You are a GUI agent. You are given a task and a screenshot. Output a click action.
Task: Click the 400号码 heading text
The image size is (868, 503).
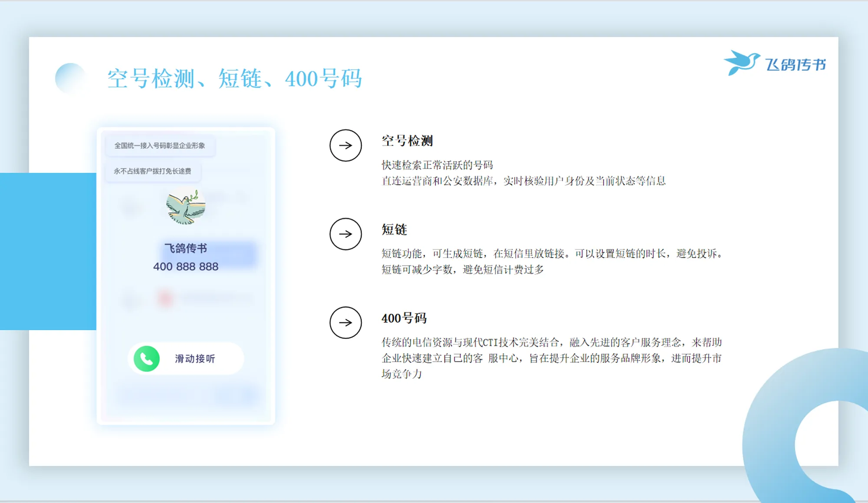point(404,318)
